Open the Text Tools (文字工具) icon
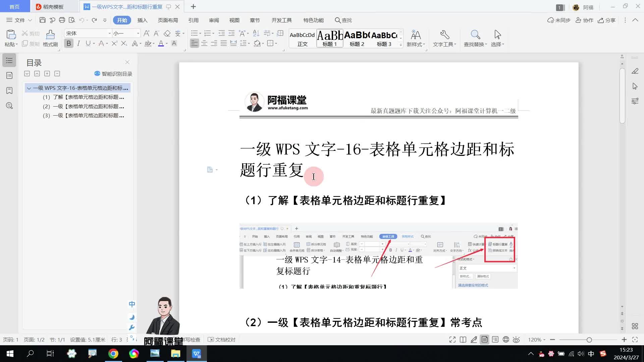The image size is (644, 362). (444, 35)
